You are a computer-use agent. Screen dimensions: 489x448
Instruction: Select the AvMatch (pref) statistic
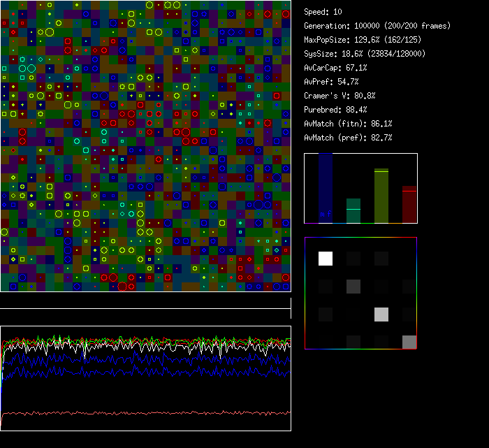coord(348,138)
